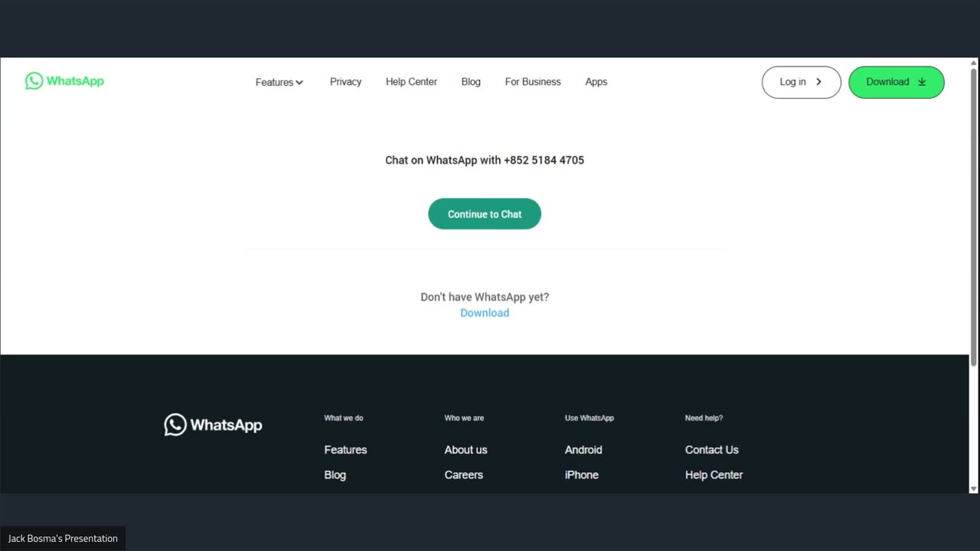Viewport: 980px width, 551px height.
Task: Click the 'Need help?' footer heading
Action: [x=704, y=418]
